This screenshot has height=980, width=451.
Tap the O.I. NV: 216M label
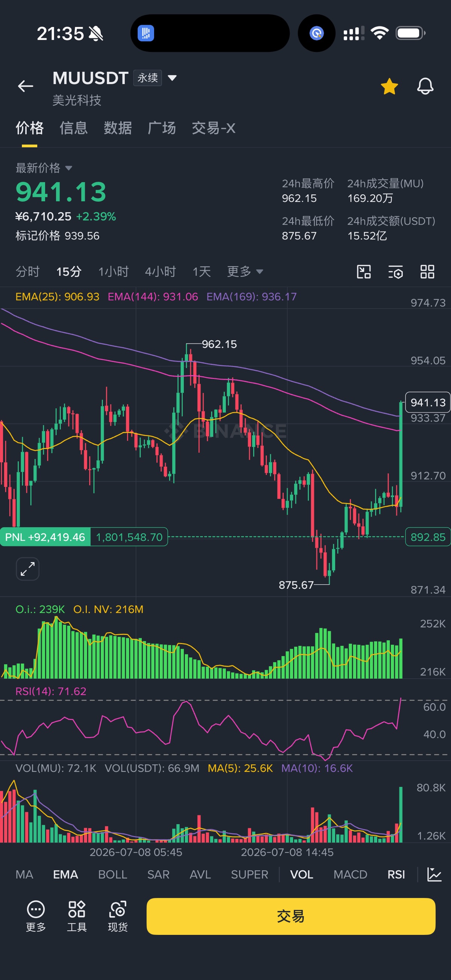coord(109,609)
